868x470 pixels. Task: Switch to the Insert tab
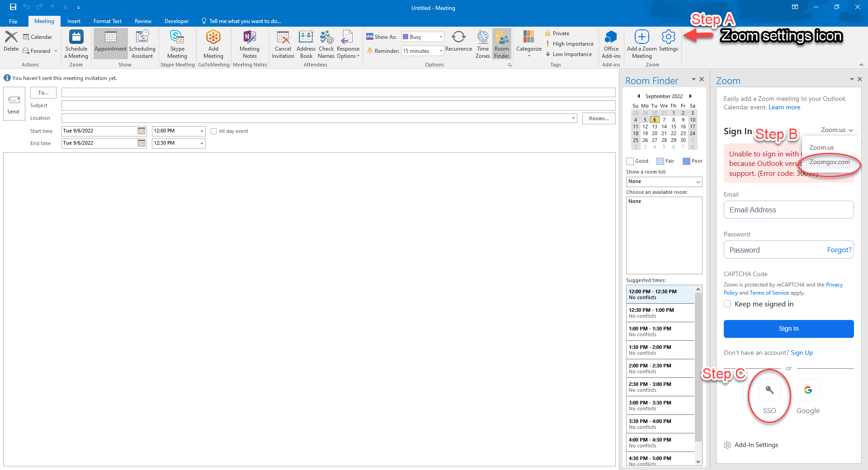[x=74, y=21]
